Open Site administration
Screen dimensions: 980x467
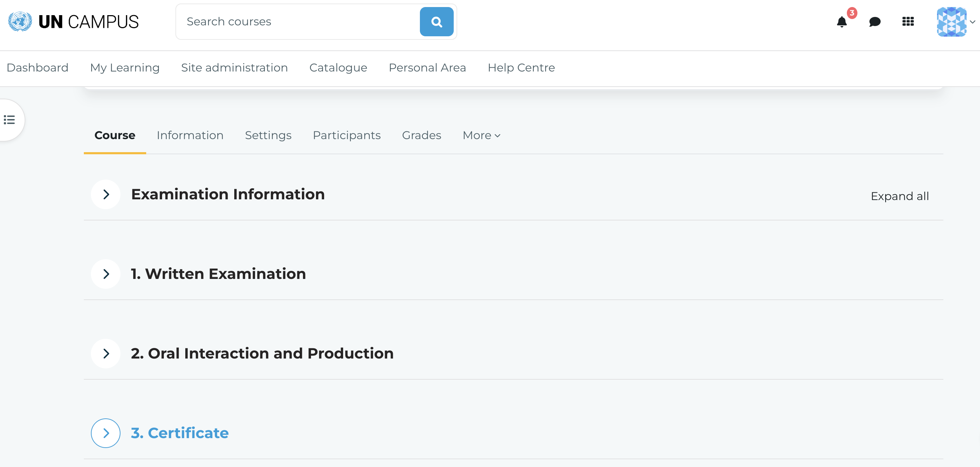tap(234, 68)
